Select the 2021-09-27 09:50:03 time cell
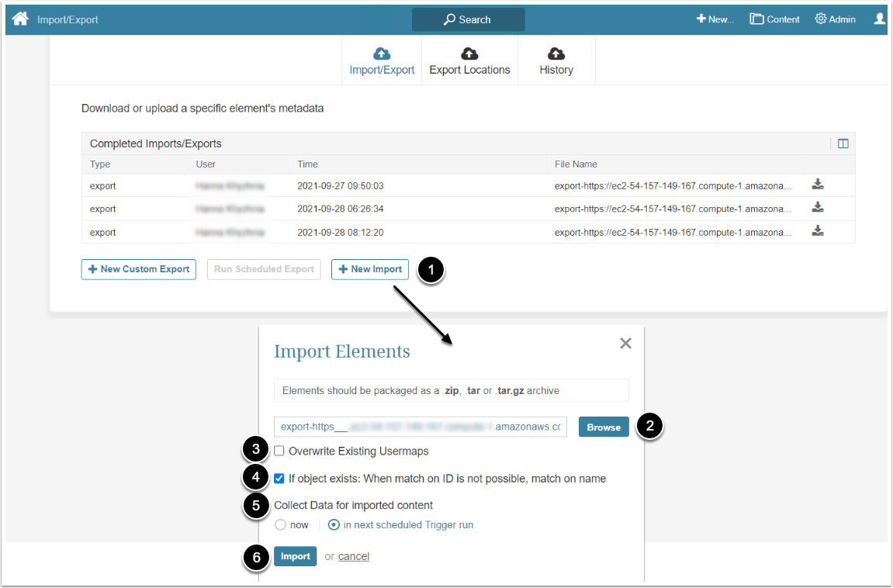Image resolution: width=893 pixels, height=588 pixels. 341,185
